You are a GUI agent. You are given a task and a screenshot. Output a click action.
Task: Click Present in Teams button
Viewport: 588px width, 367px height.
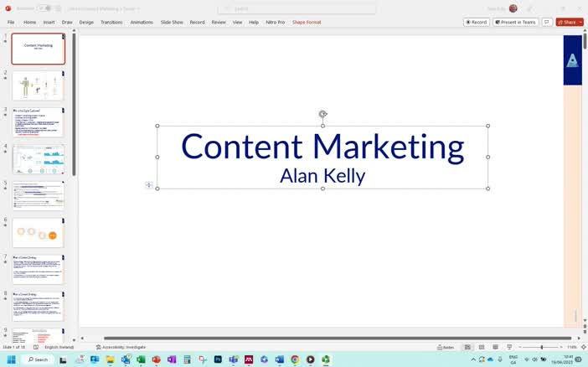click(516, 22)
